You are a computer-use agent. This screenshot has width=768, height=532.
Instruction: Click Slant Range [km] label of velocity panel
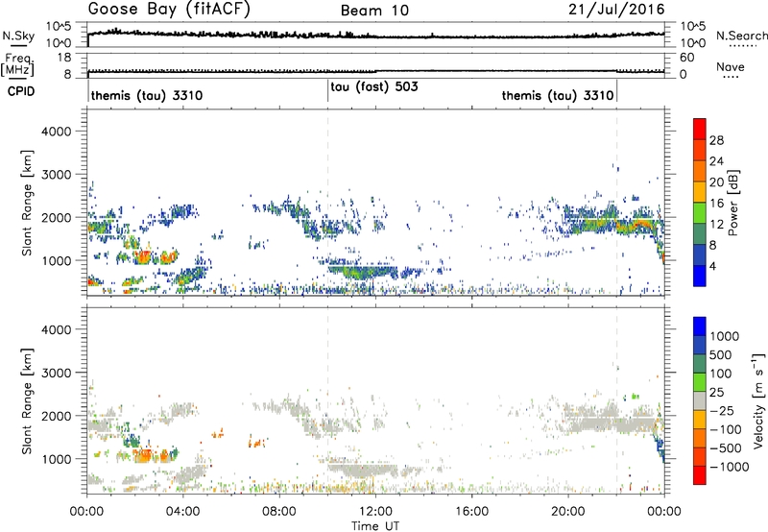point(27,401)
